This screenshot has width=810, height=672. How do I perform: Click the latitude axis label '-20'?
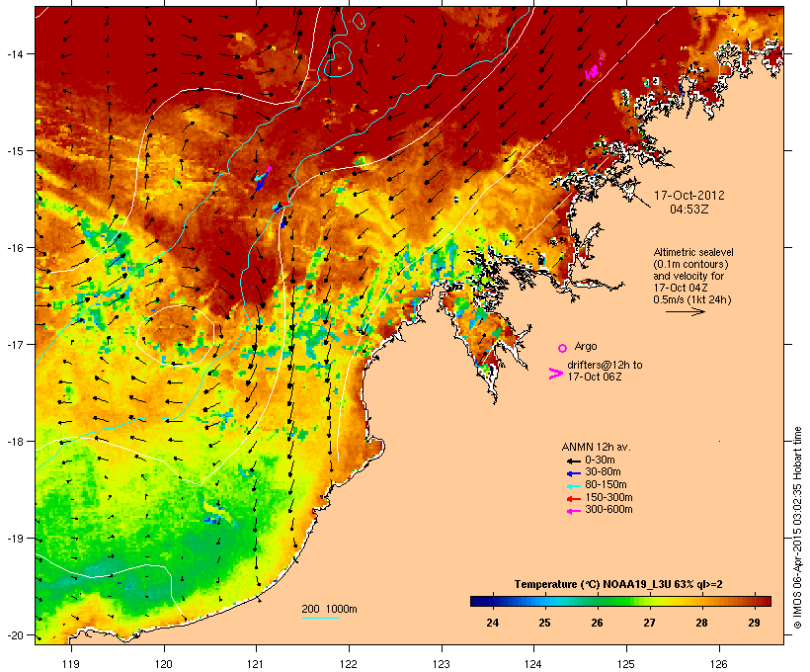pos(14,635)
